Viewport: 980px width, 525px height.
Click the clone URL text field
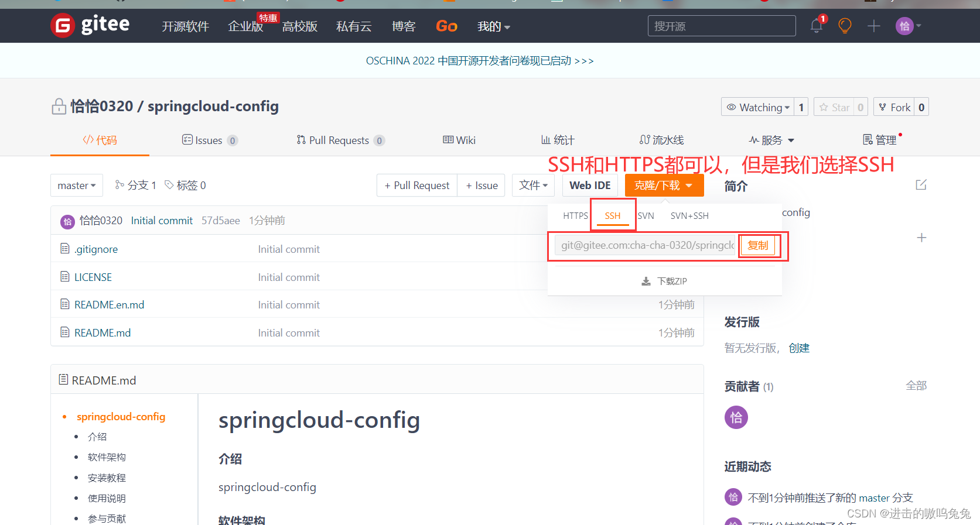coord(645,245)
